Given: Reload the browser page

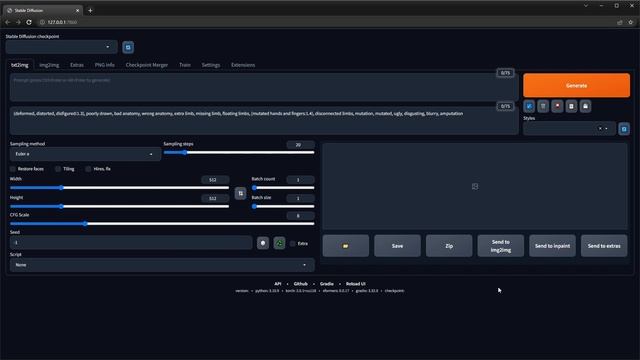Looking at the screenshot, I should click(29, 22).
